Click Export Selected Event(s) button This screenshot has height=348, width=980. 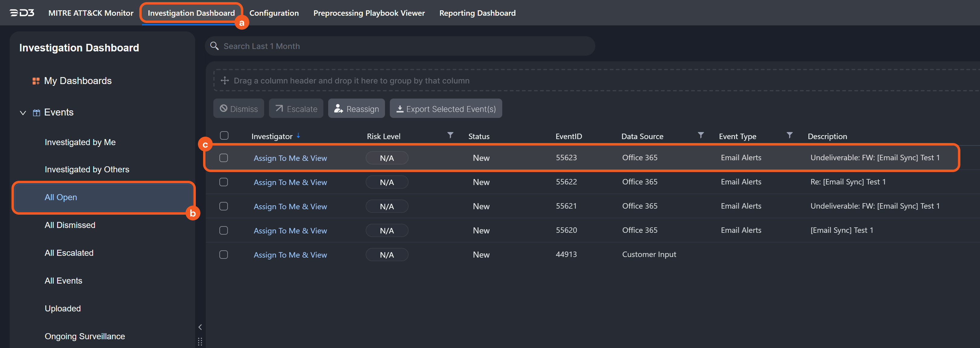pyautogui.click(x=445, y=109)
